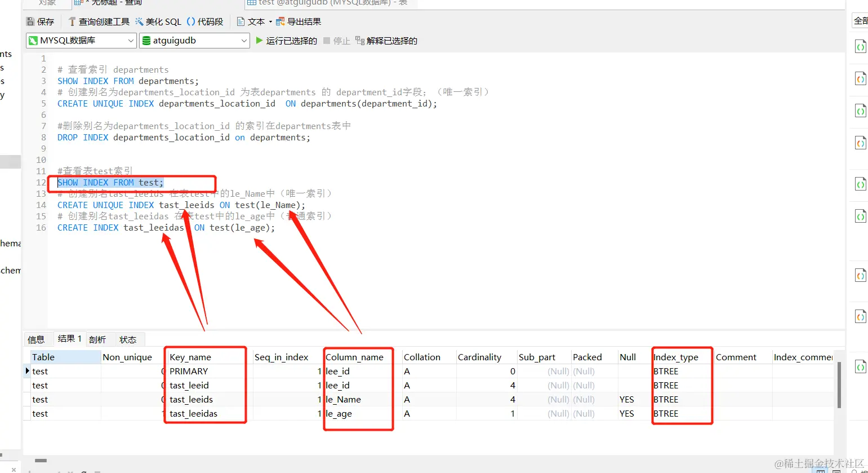Place cursor on line 16 CREATE INDEX tast_leeidas
The width and height of the screenshot is (868, 473).
tap(166, 228)
